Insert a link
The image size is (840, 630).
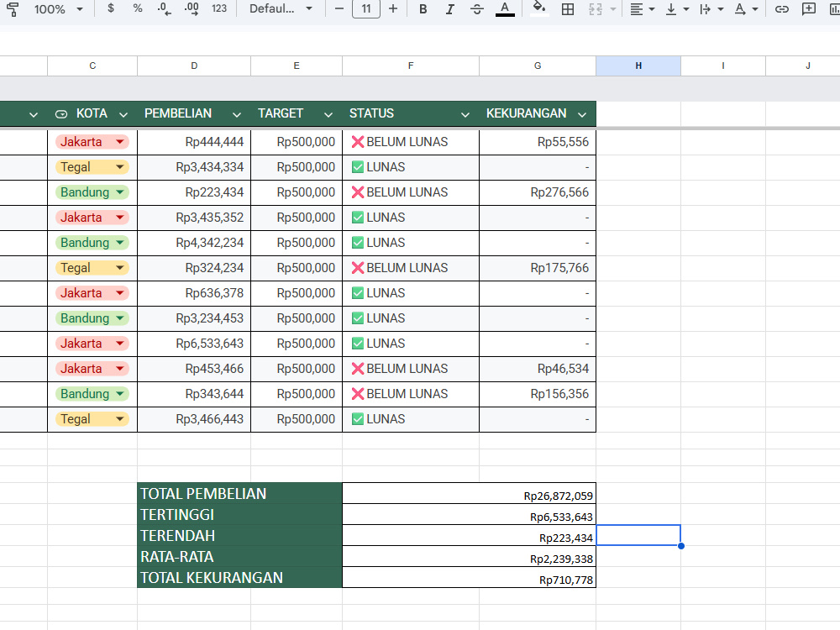click(x=781, y=8)
